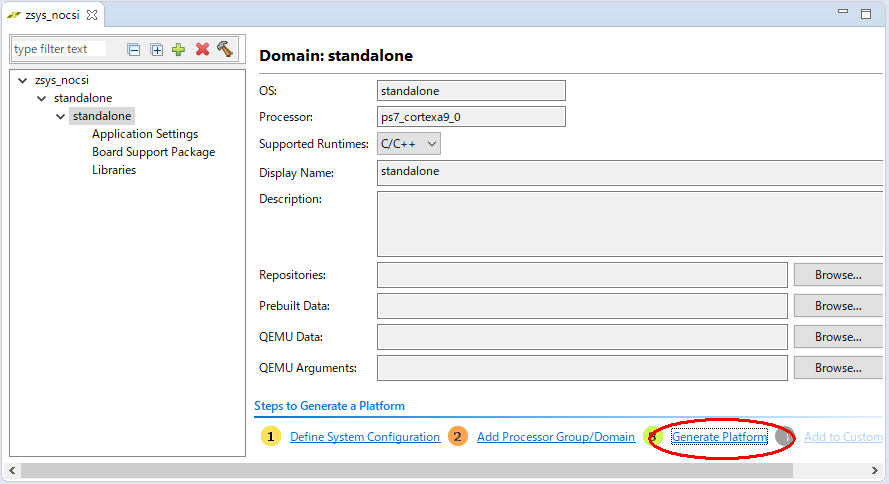The width and height of the screenshot is (889, 484).
Task: Click the hammer Build icon
Action: tap(225, 49)
